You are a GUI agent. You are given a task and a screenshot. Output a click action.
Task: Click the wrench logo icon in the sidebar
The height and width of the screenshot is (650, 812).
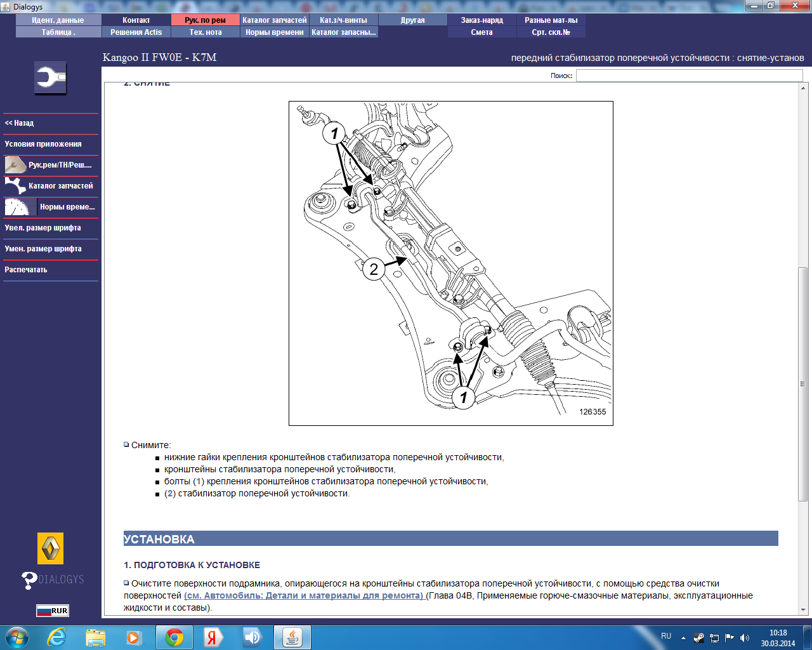50,79
